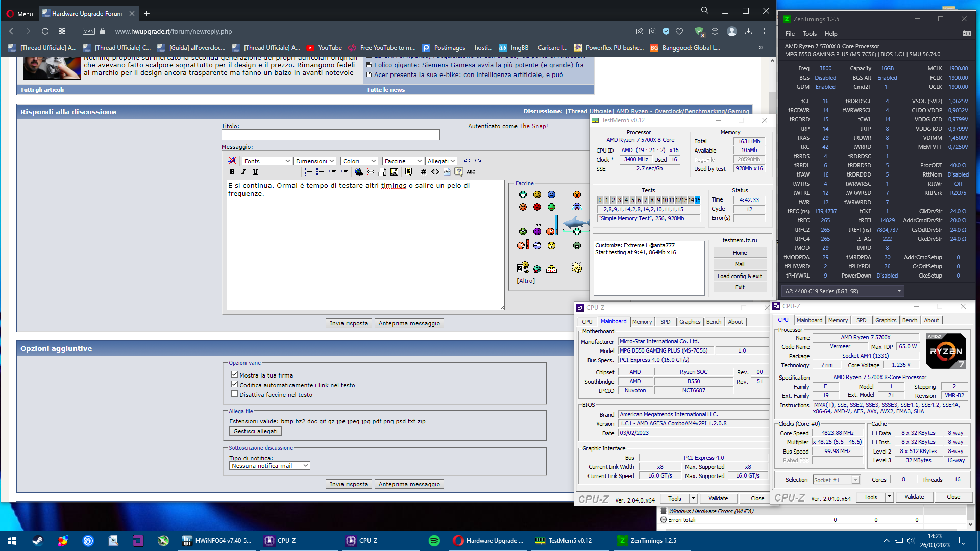Image resolution: width=980 pixels, height=551 pixels.
Task: Toggle Codifica automaticamente i link checkbox
Action: (235, 384)
